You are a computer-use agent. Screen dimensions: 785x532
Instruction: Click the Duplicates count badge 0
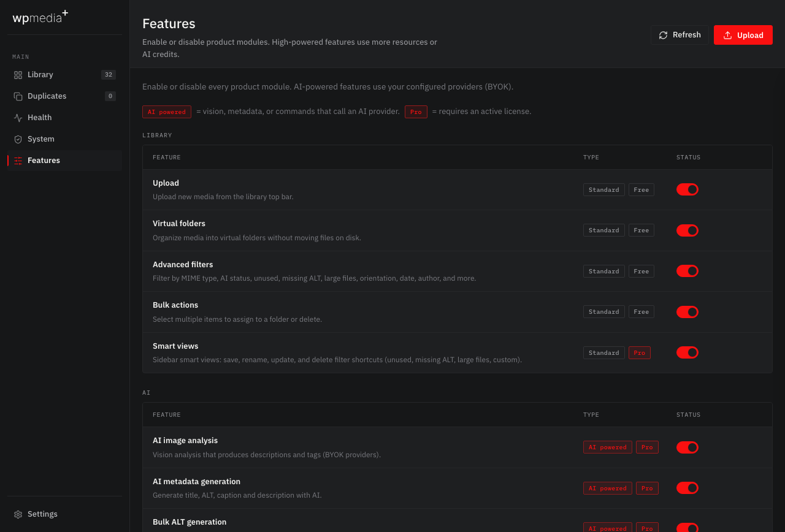coord(110,96)
